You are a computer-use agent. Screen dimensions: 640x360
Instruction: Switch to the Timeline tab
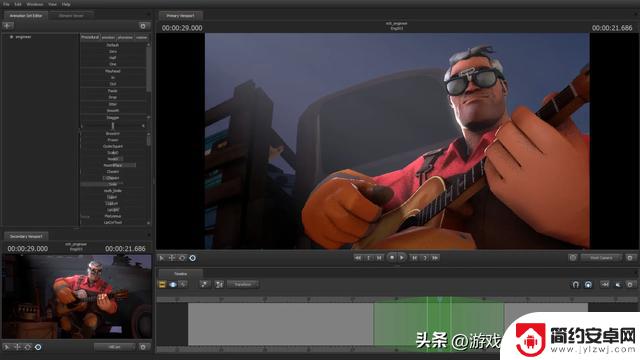pos(180,274)
